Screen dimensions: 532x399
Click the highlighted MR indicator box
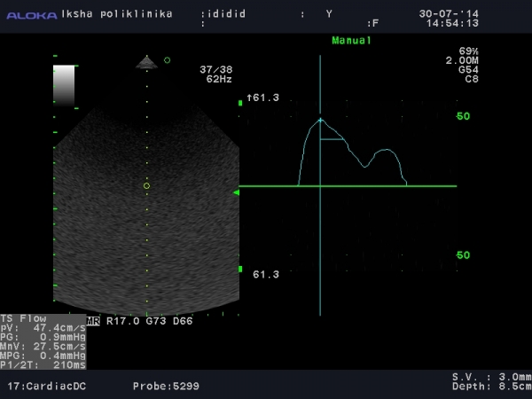[x=93, y=321]
